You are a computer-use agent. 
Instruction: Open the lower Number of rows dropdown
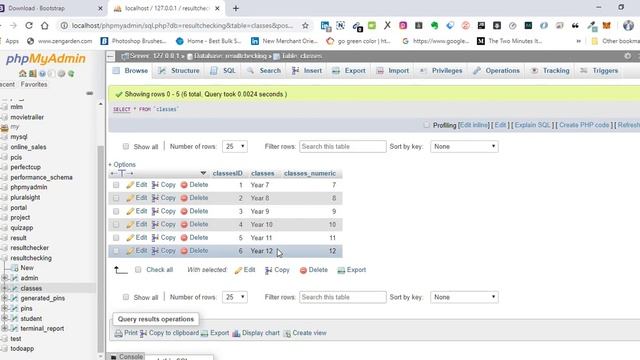coord(235,297)
